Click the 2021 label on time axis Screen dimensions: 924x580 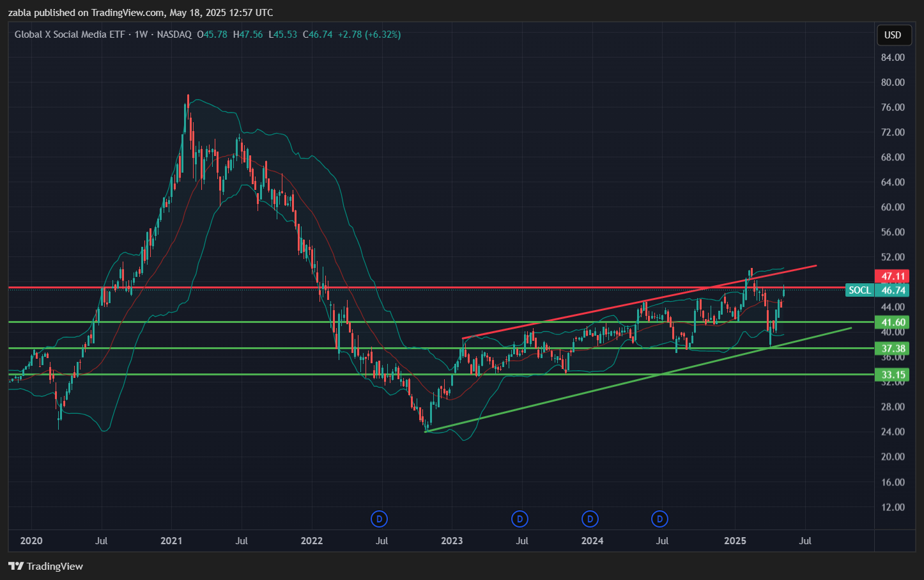(x=171, y=541)
